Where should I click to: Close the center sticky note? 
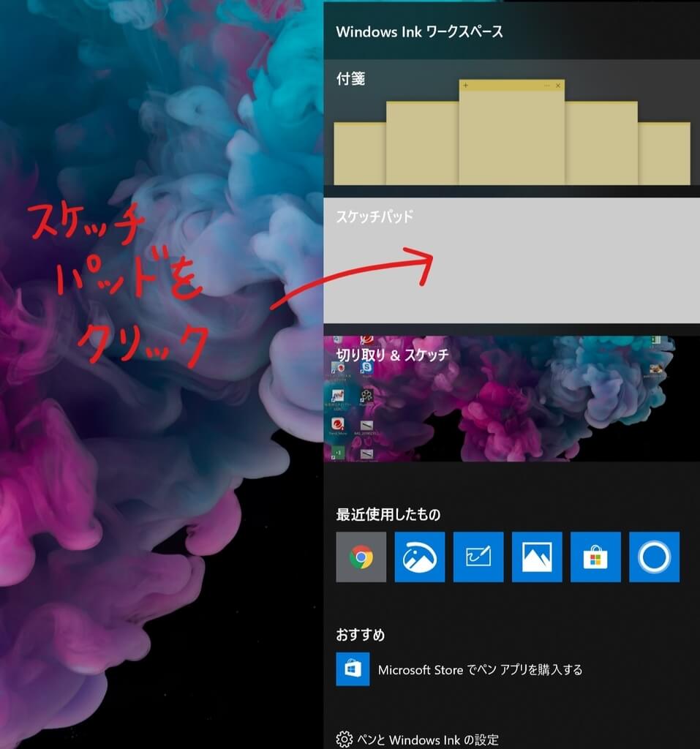click(558, 86)
